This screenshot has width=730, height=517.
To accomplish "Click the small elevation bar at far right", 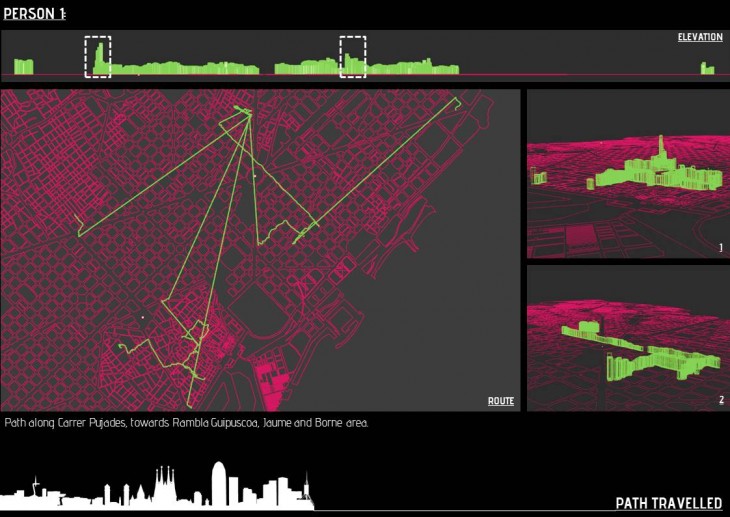I will pos(707,69).
